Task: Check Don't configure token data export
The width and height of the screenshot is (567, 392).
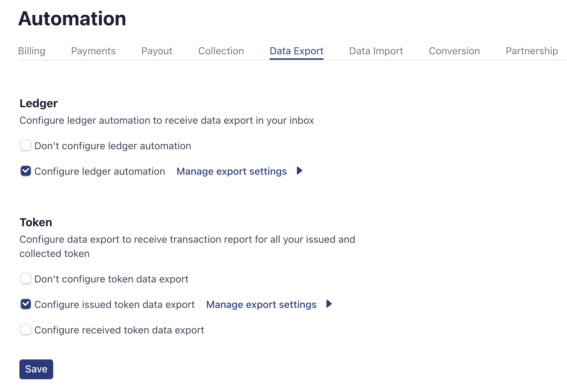Action: [26, 279]
